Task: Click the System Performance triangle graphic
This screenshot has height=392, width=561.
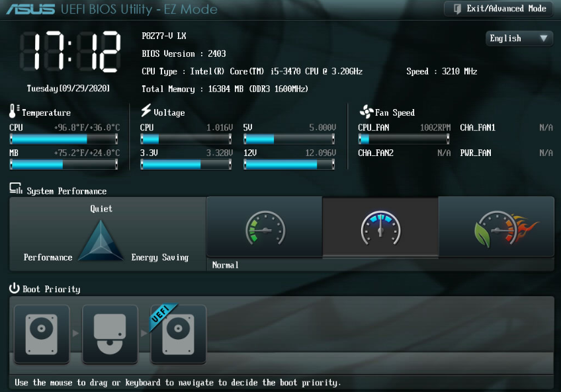Action: pyautogui.click(x=101, y=241)
